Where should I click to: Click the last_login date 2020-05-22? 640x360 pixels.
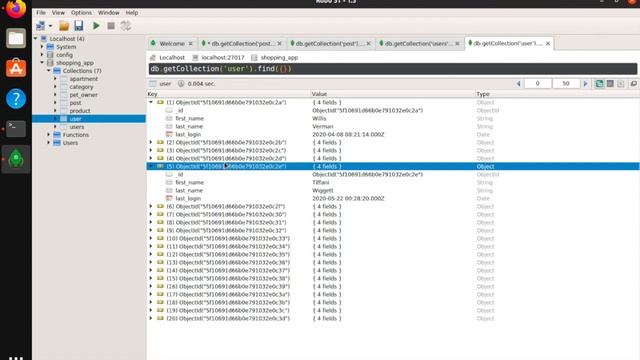click(x=348, y=198)
